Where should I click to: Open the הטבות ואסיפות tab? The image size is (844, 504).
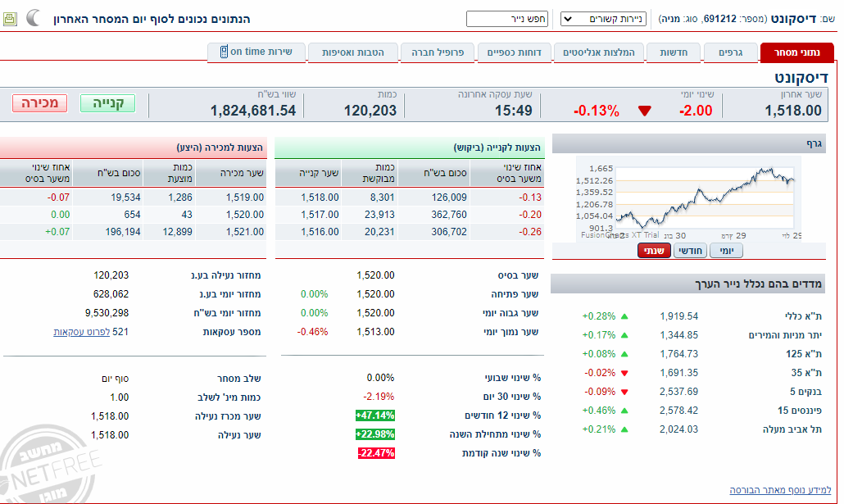pyautogui.click(x=352, y=52)
